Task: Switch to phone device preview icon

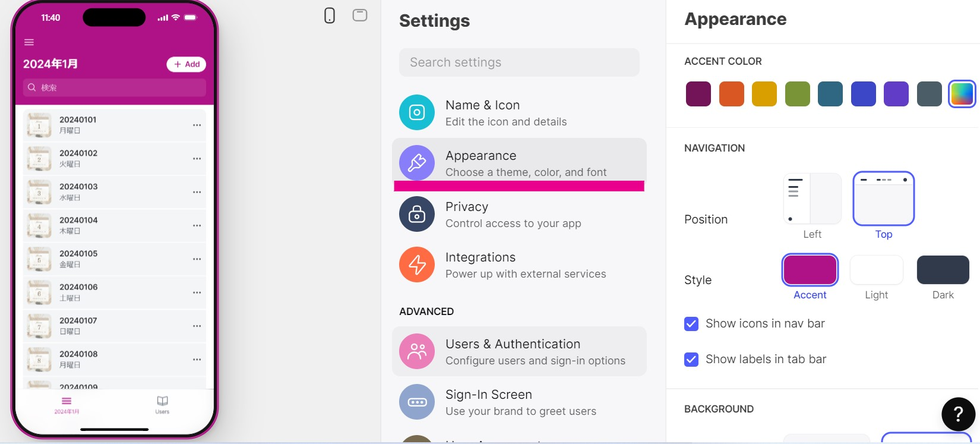Action: (x=330, y=15)
